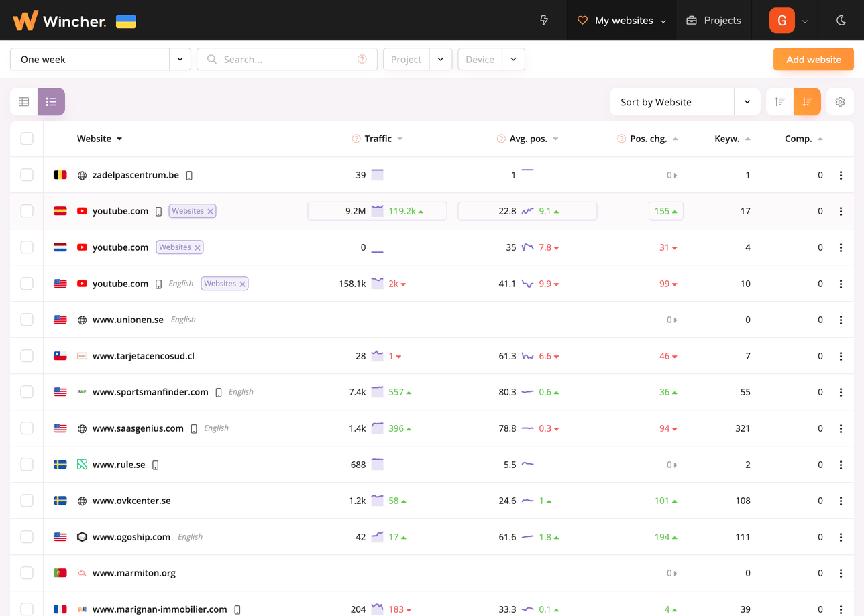Screen dimensions: 864x616
Task: Select the list view icon
Action: pos(51,102)
